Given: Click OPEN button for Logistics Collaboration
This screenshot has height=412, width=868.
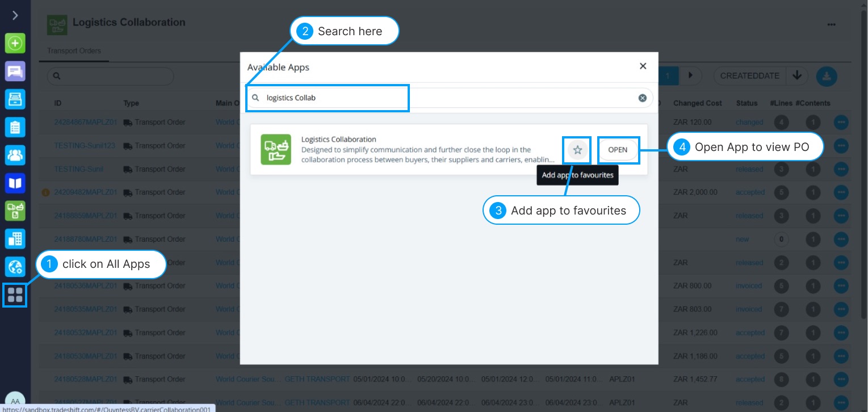Looking at the screenshot, I should pos(618,150).
